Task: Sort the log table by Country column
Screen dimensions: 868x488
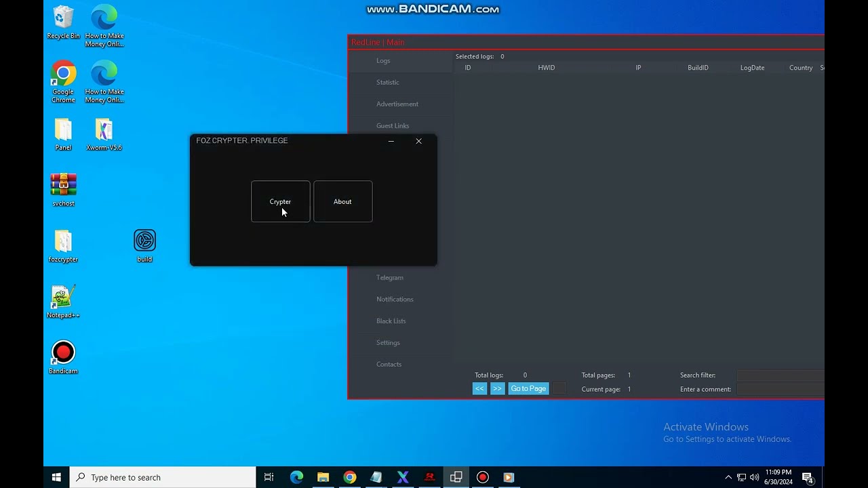Action: click(x=801, y=68)
